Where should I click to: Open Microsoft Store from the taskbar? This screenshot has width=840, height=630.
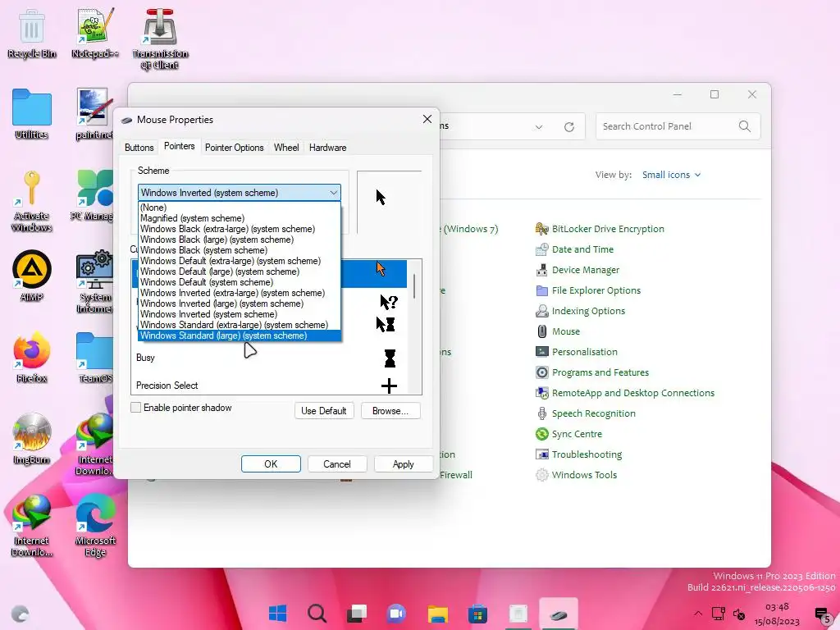(x=477, y=614)
